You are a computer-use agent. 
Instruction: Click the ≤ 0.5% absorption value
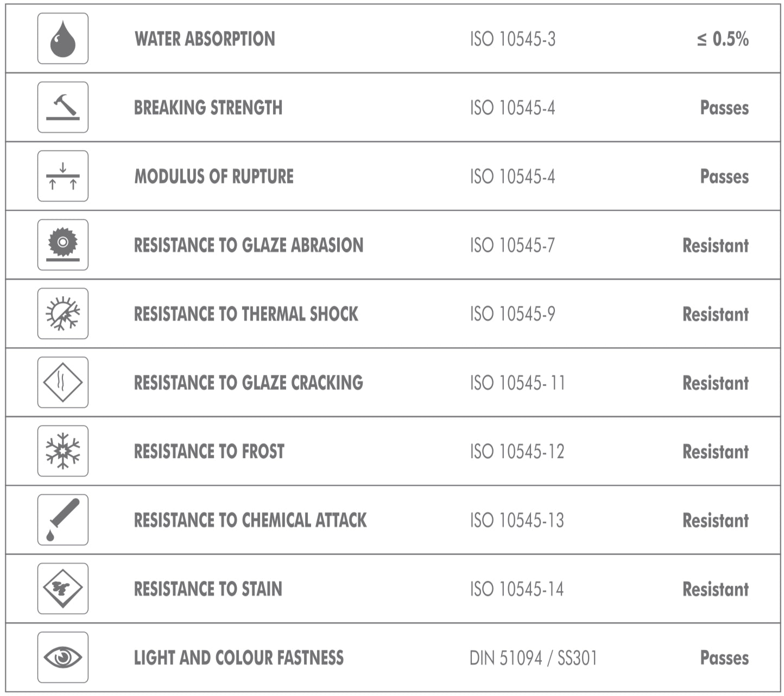[723, 39]
